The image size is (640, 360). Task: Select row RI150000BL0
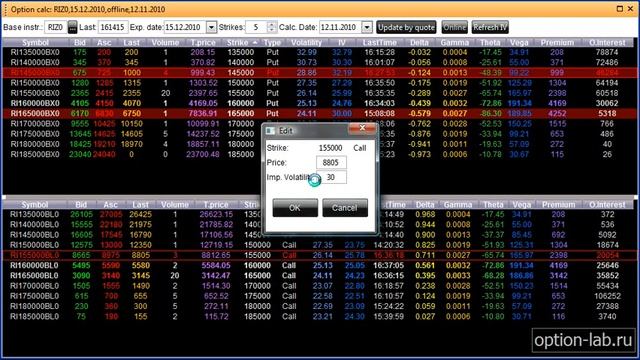pos(318,245)
